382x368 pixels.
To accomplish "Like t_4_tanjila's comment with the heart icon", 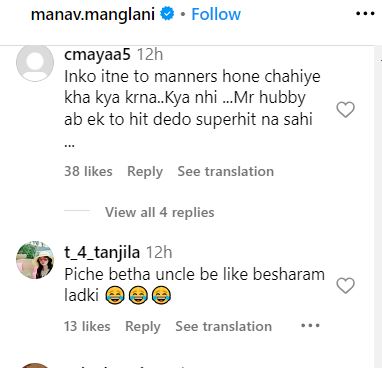I will 345,286.
